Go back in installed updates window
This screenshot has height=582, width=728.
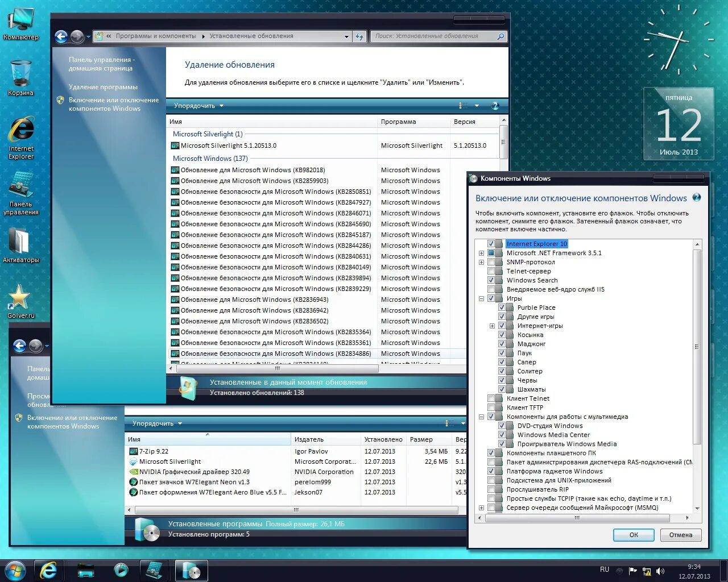[61, 37]
